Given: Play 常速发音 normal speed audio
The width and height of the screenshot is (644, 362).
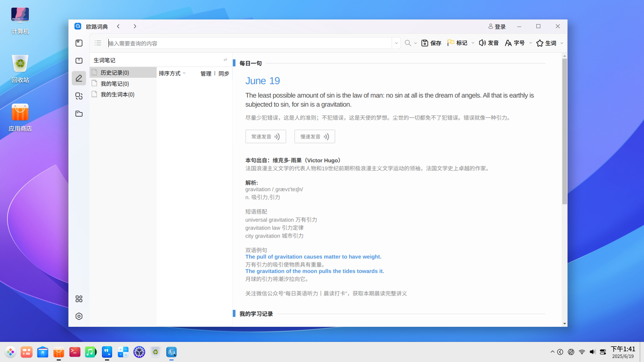Looking at the screenshot, I should tap(266, 136).
